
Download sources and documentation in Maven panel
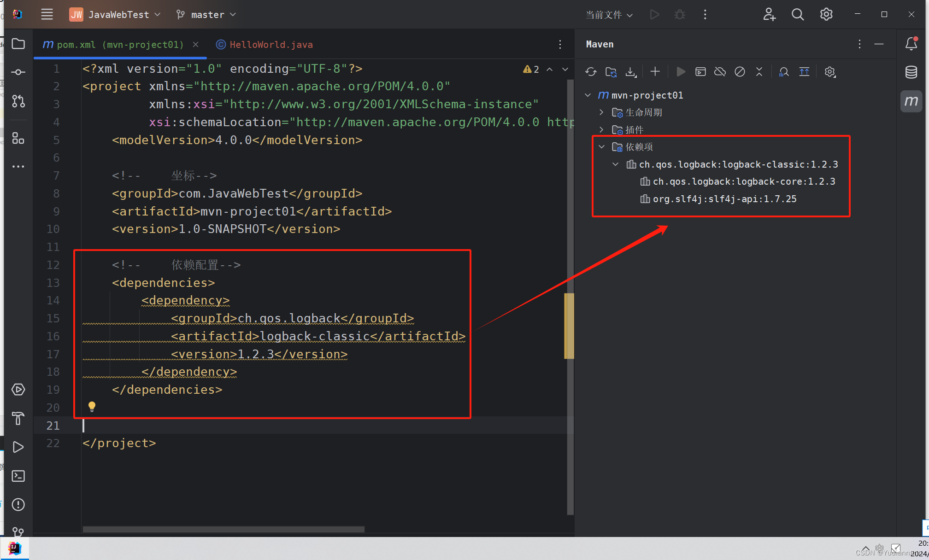pyautogui.click(x=631, y=72)
